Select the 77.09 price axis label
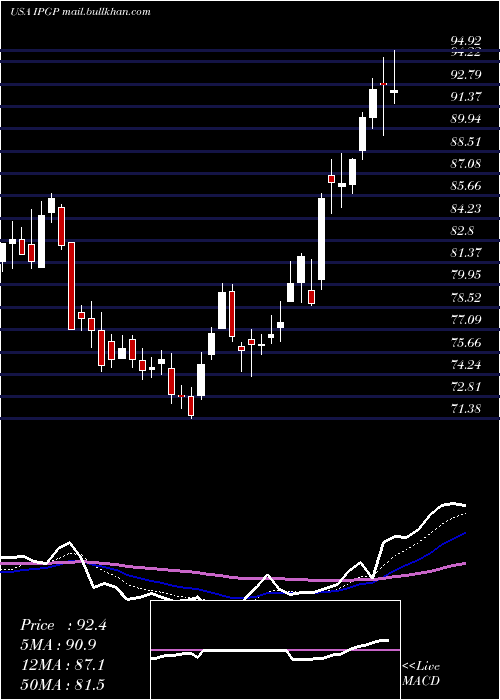The image size is (500, 700). (x=466, y=320)
